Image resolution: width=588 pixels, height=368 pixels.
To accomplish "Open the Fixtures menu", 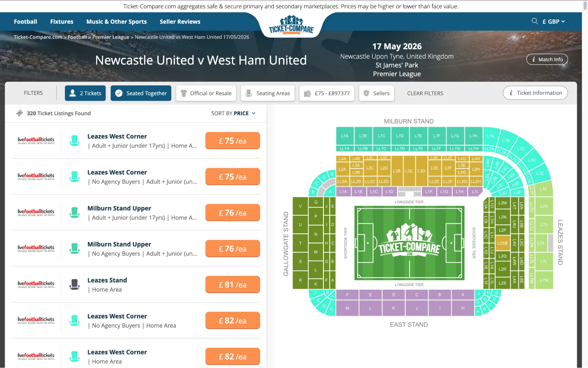I will click(x=61, y=21).
